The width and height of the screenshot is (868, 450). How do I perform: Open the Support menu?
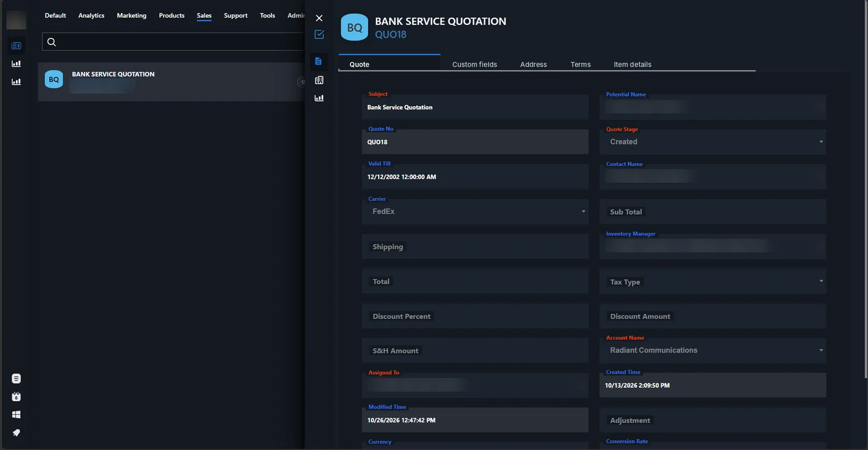[x=235, y=16]
